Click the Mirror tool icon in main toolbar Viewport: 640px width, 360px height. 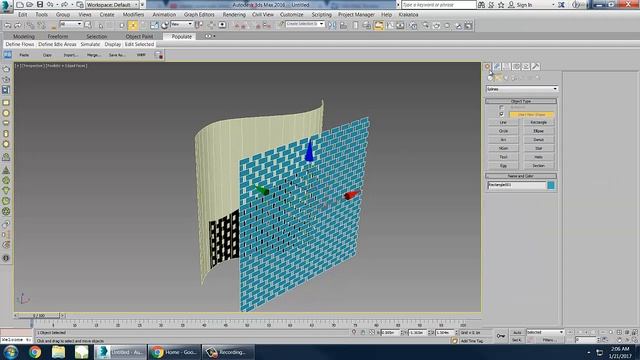pos(332,25)
